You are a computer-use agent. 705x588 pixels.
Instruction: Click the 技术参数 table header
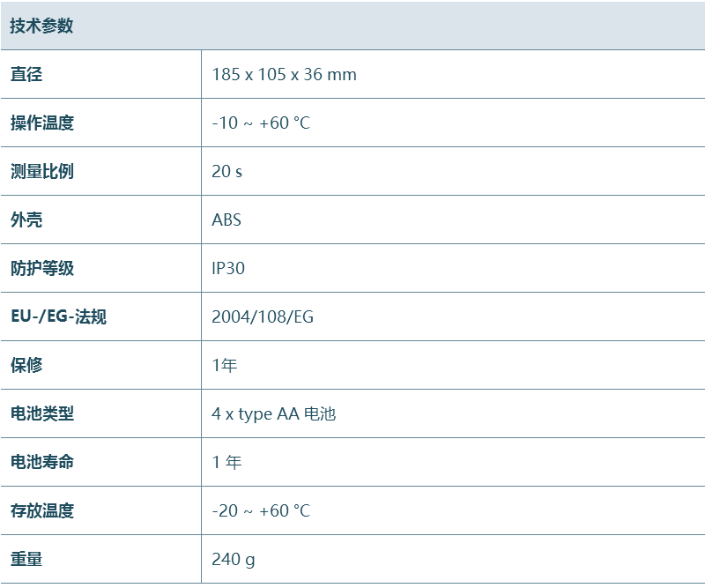[41, 26]
